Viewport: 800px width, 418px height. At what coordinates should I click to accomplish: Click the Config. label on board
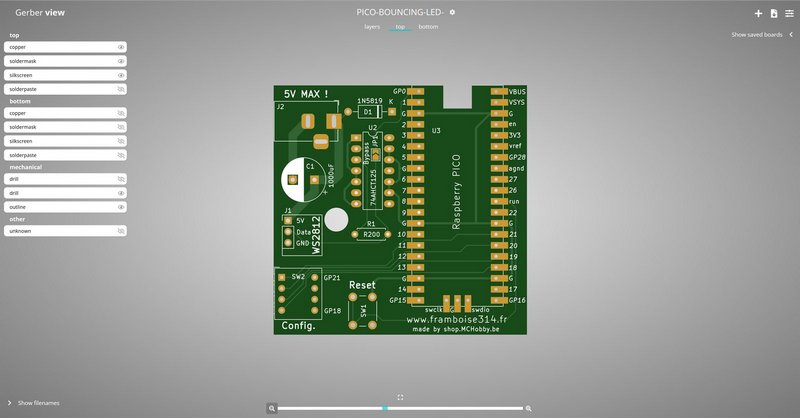(298, 326)
